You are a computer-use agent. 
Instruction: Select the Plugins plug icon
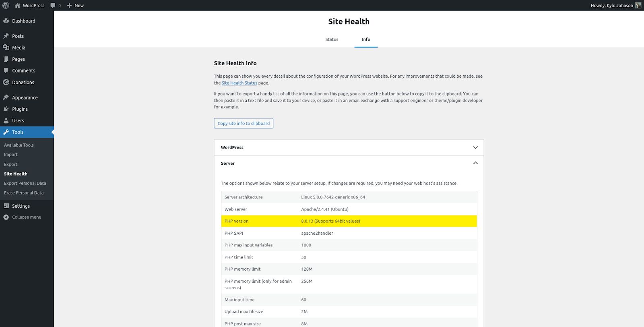click(x=6, y=109)
